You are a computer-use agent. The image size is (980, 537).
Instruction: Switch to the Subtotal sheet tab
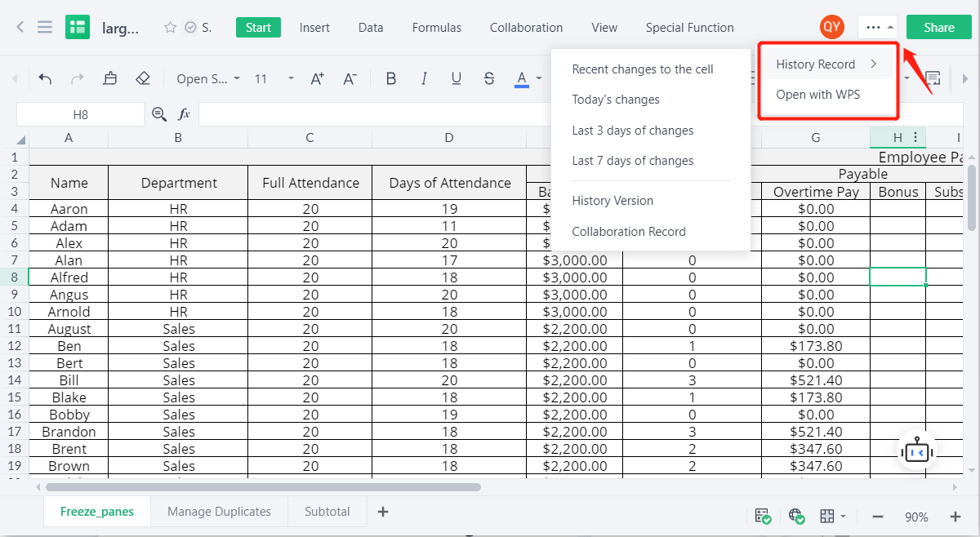point(327,511)
